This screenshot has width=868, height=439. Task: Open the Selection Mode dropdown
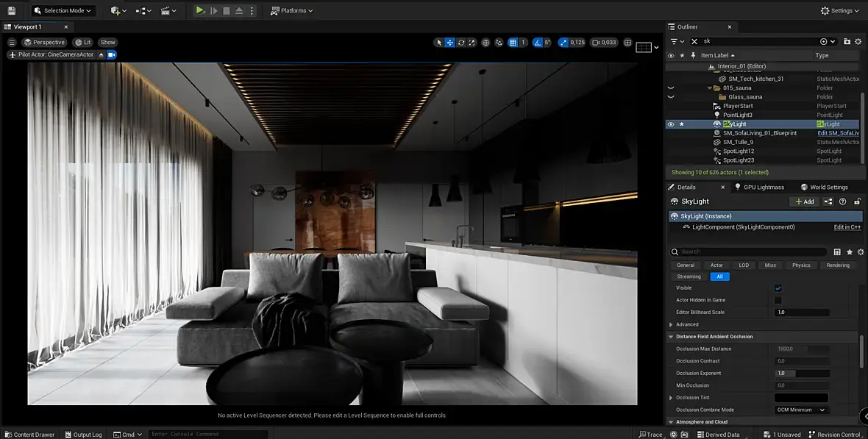tap(63, 10)
